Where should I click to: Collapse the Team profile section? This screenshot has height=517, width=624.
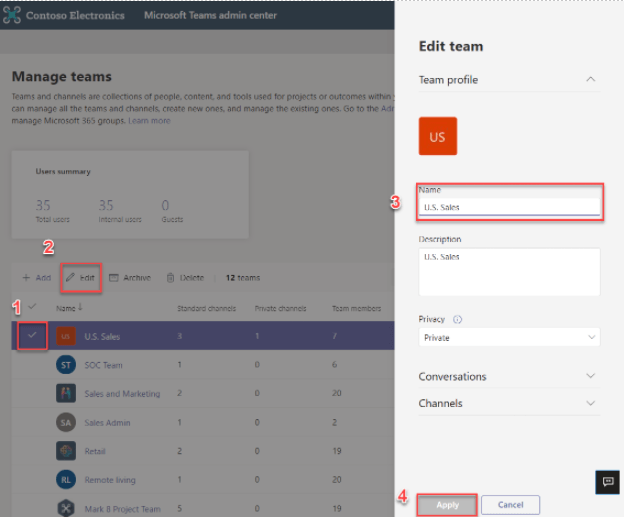[x=591, y=79]
